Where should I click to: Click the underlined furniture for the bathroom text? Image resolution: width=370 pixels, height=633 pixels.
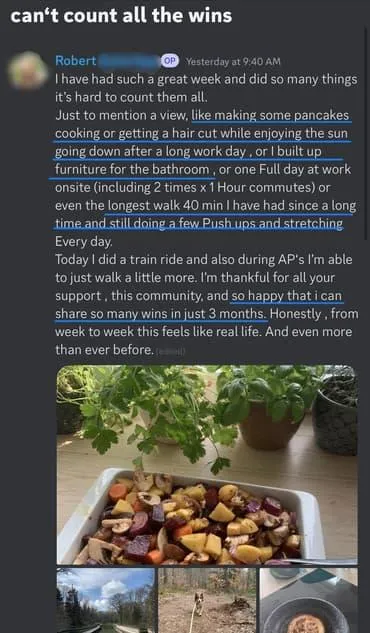pos(132,169)
